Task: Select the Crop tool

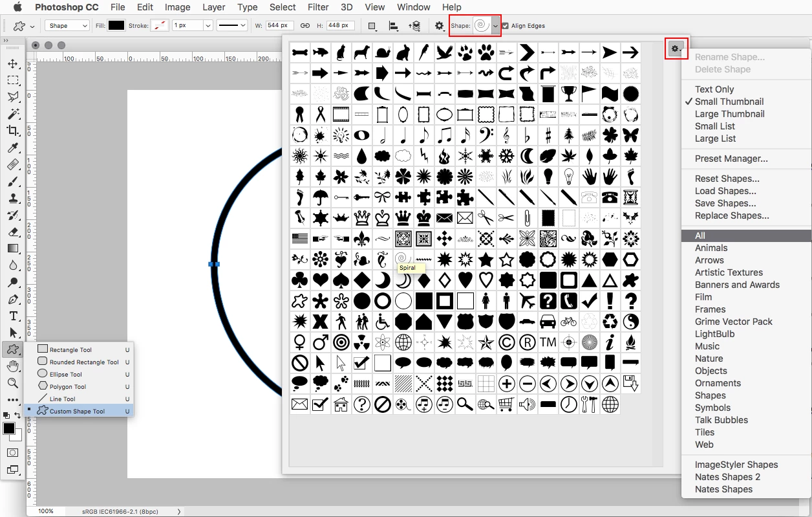Action: 13,131
